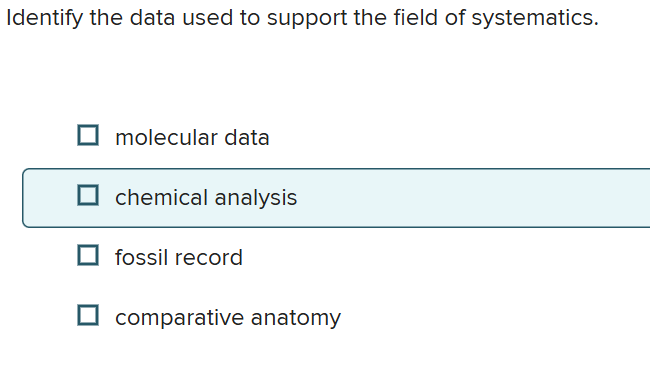The width and height of the screenshot is (650, 370).
Task: Click the word 'systematics' in the question
Action: (535, 18)
